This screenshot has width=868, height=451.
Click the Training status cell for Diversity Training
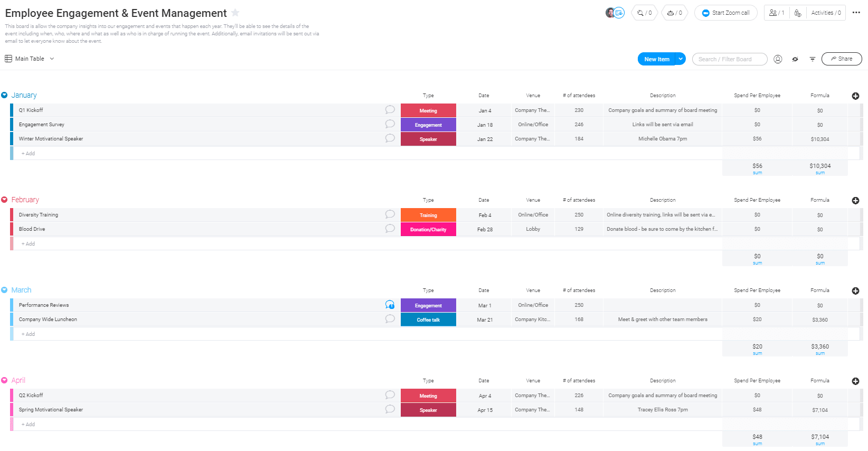[428, 215]
